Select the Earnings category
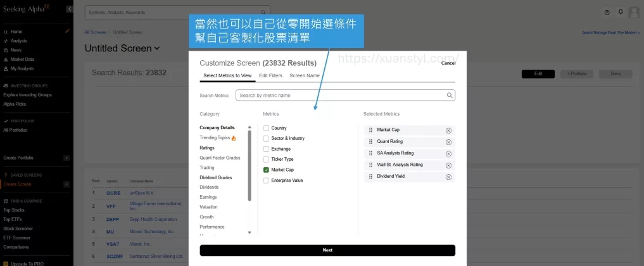Image resolution: width=644 pixels, height=266 pixels. point(208,197)
